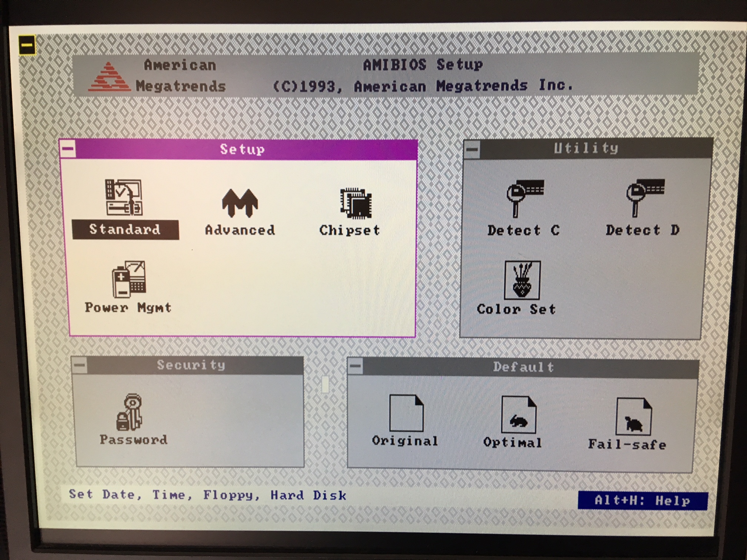Load Fail-safe defaults turtle icon

tap(634, 416)
